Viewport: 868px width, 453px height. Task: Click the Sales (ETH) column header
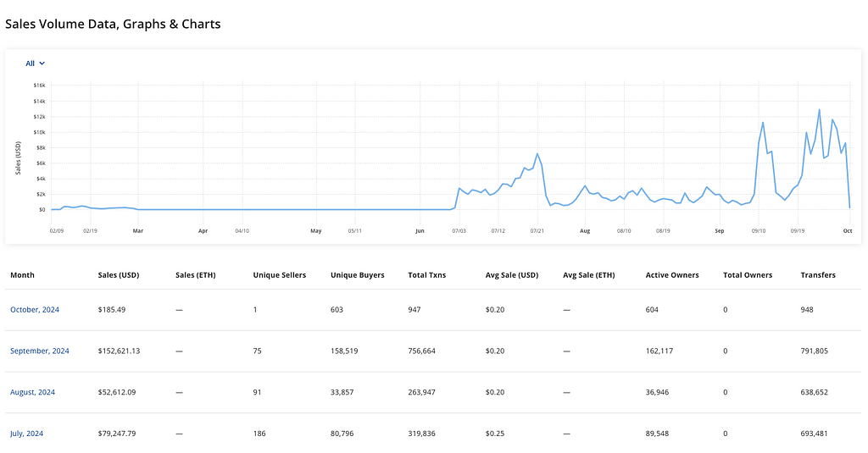click(196, 275)
